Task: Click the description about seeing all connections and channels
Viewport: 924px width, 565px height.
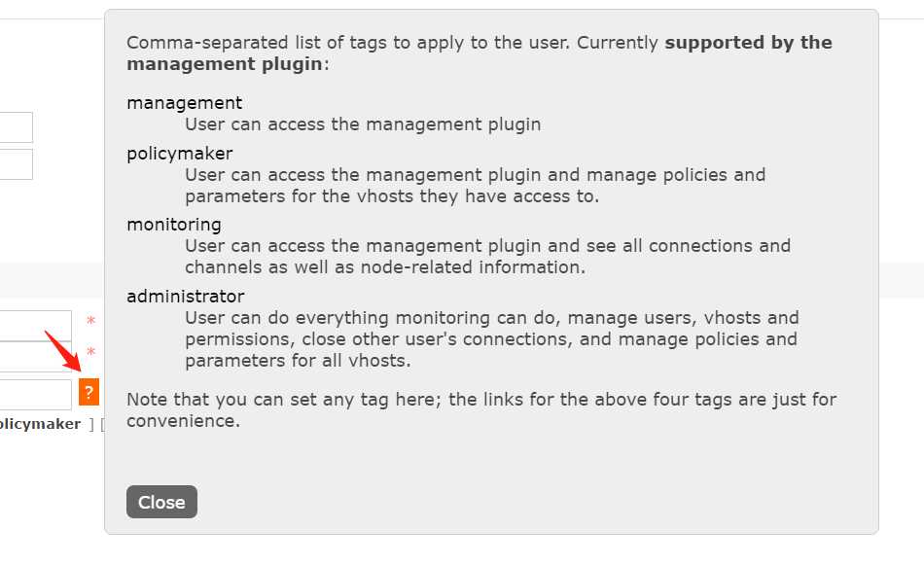Action: [486, 256]
